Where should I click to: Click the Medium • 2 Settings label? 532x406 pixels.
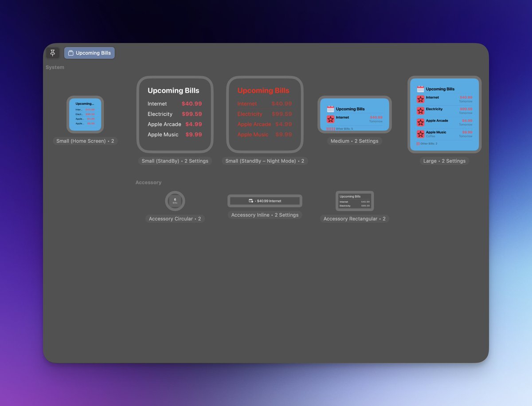(354, 141)
